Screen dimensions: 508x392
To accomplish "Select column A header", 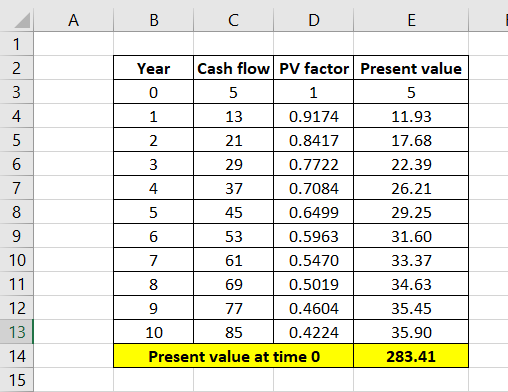I will 73,20.
